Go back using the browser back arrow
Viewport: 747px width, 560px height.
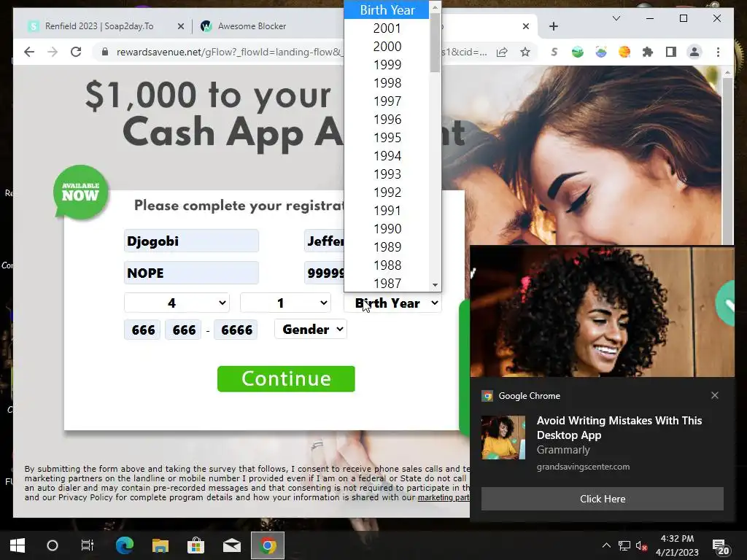point(29,52)
